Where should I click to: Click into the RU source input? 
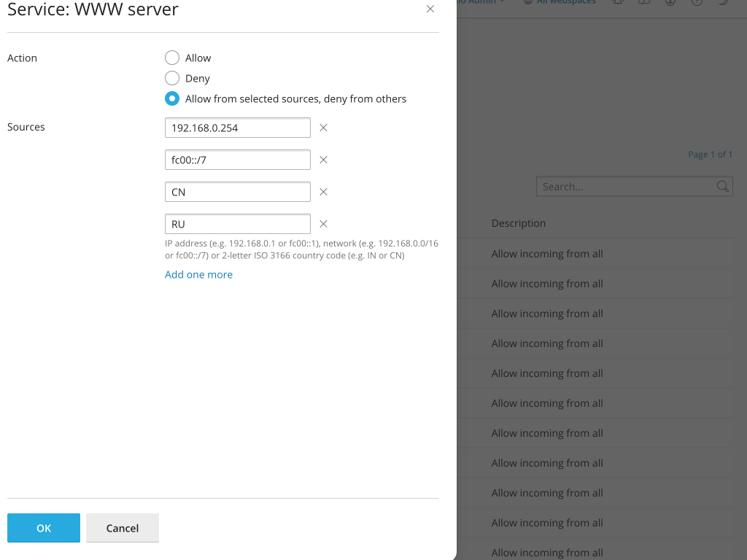[x=238, y=224]
